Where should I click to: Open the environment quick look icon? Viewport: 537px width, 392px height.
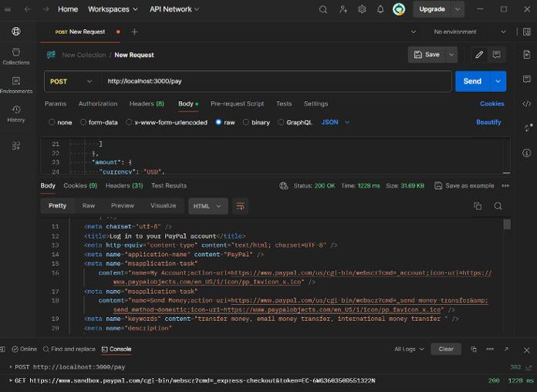pos(527,32)
